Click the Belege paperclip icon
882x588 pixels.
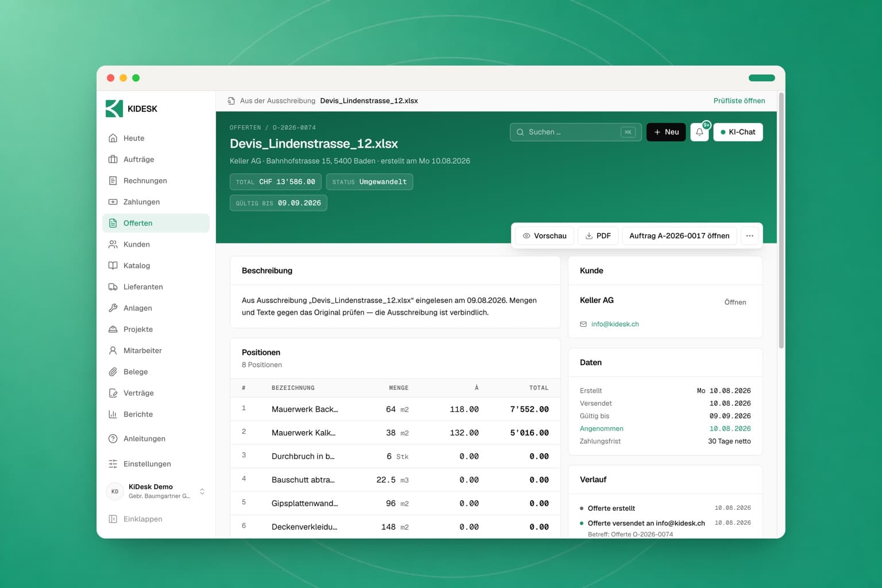pos(113,372)
